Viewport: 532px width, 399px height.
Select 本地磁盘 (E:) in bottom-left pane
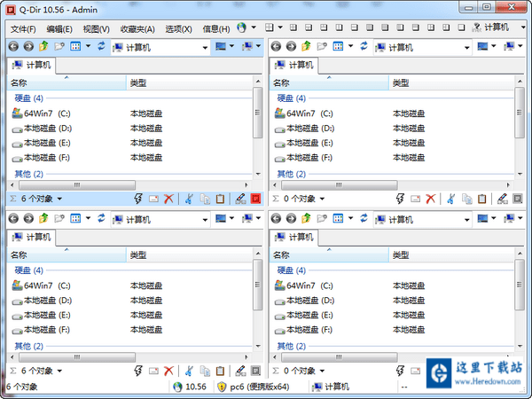41,315
